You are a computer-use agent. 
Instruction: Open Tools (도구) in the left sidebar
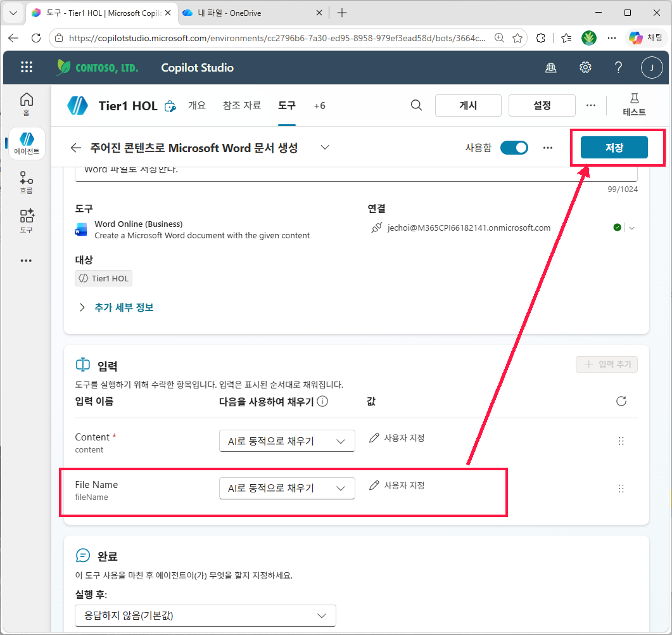[27, 221]
